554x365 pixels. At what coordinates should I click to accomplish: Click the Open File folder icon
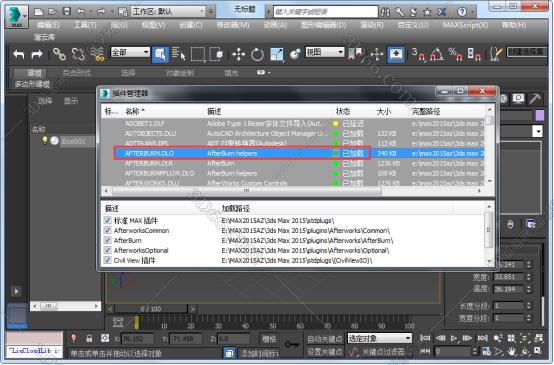(52, 12)
